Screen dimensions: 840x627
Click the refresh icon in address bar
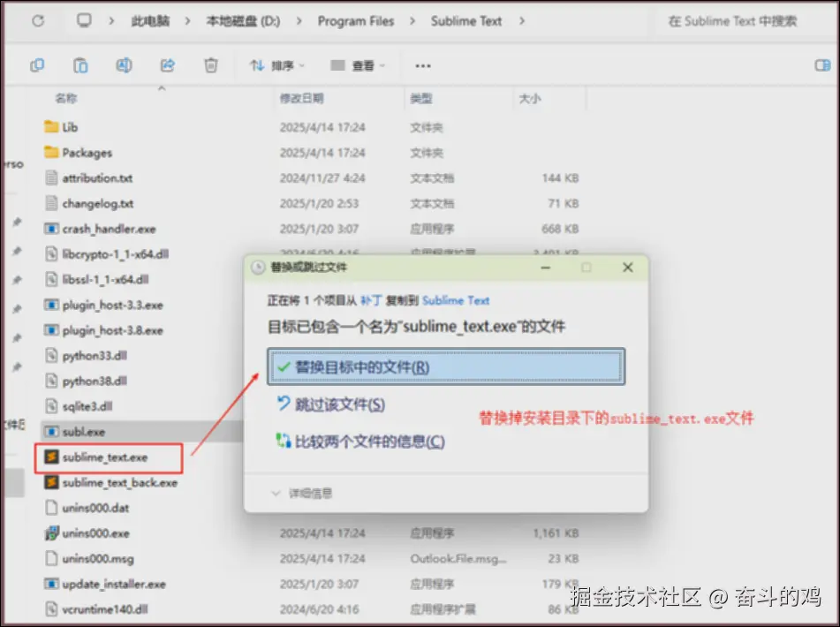(38, 21)
